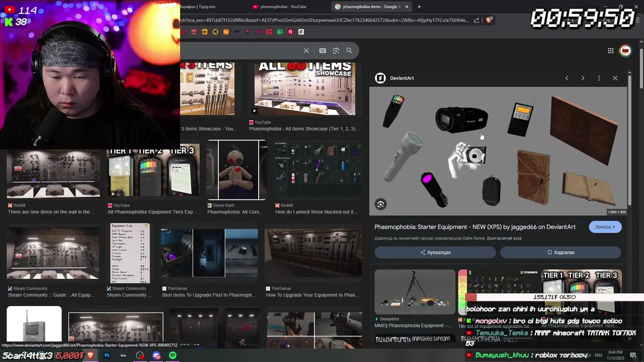
Task: Open Equipment List Steam Community thumbnail
Action: tap(130, 253)
